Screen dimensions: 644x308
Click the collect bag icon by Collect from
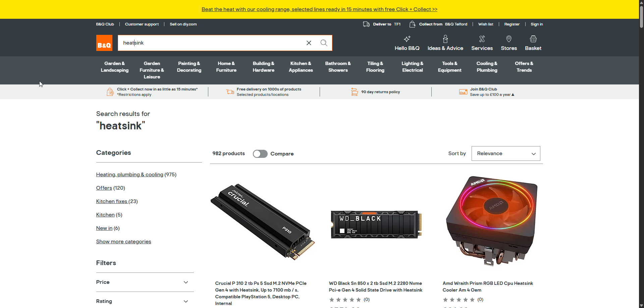pos(412,24)
